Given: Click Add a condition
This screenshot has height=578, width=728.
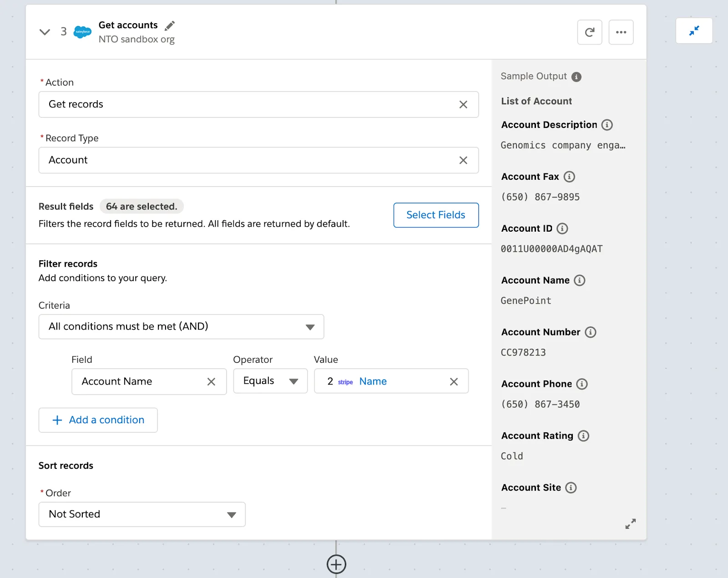Looking at the screenshot, I should click(98, 420).
